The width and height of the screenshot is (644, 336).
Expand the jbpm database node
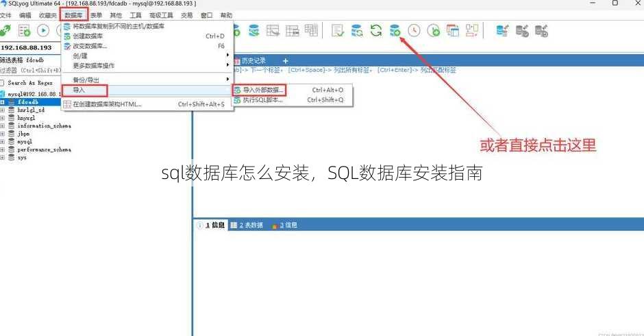[2, 134]
